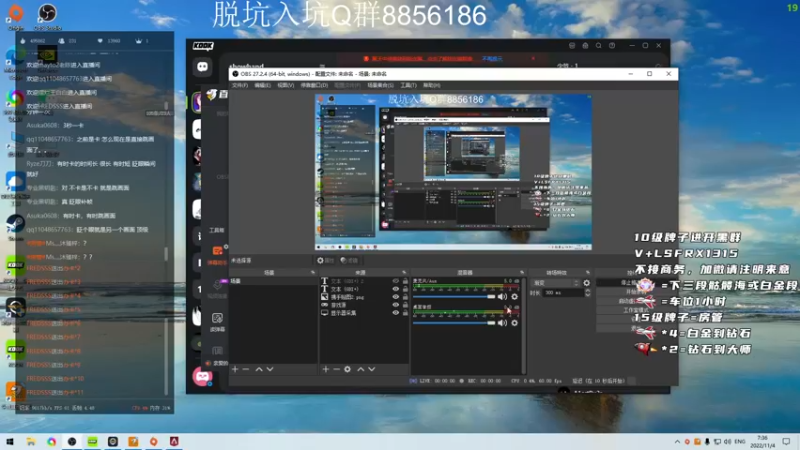The image size is (800, 450).
Task: Adjust transition duration stepper arrows
Action: point(587,293)
